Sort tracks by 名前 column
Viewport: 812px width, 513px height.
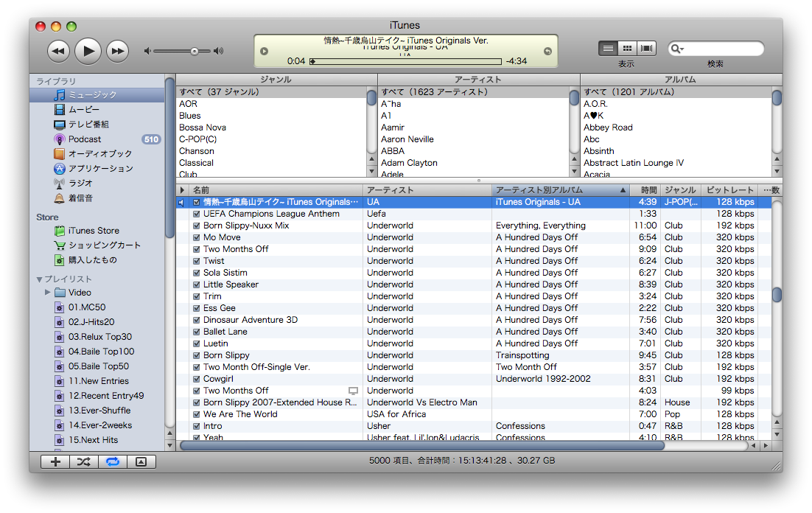coord(276,190)
